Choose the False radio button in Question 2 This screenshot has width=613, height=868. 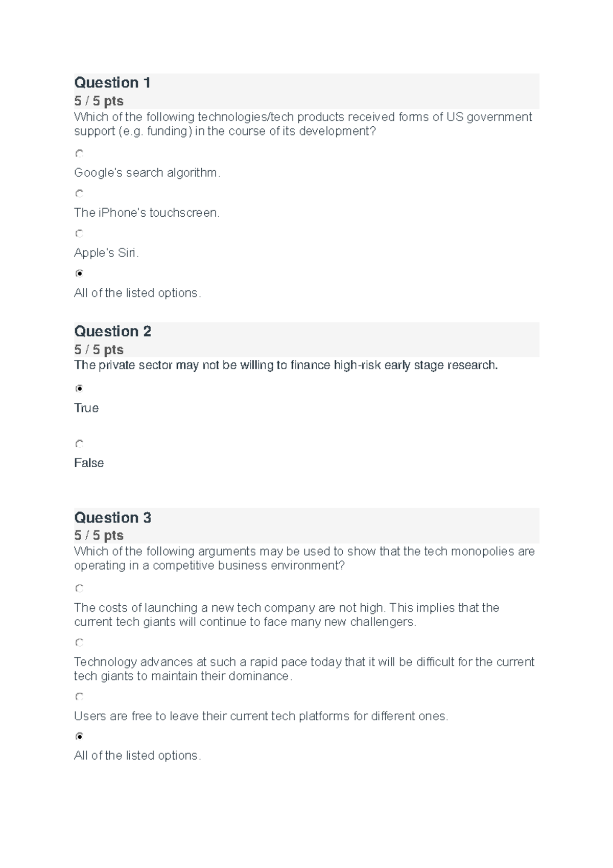[79, 444]
